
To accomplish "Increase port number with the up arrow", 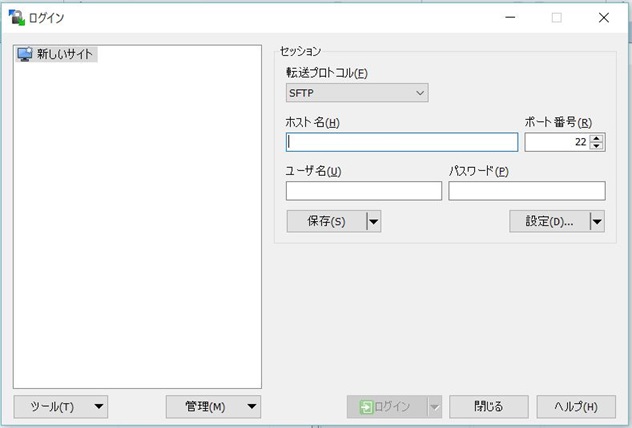I will click(597, 138).
